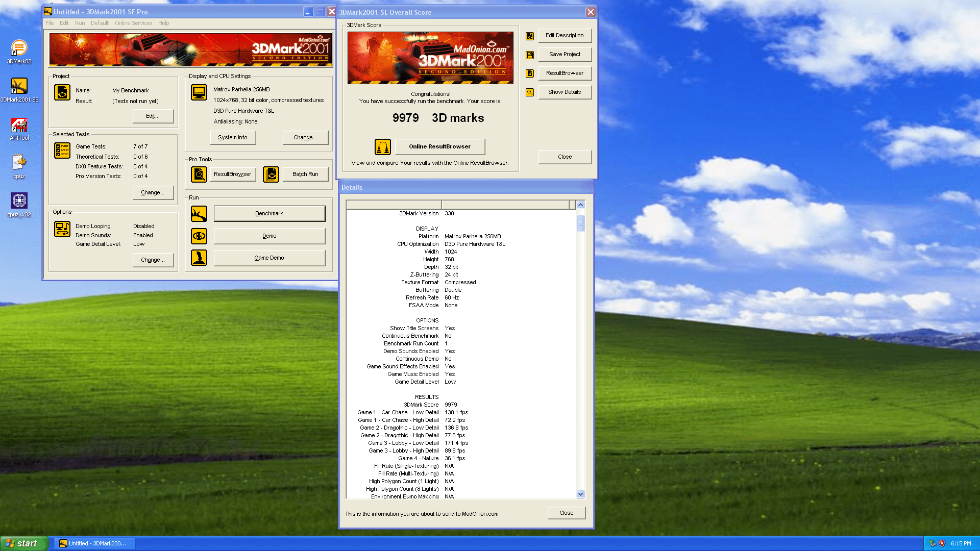Open the cpuz desktop shortcut
The height and width of the screenshot is (551, 980).
tap(19, 167)
